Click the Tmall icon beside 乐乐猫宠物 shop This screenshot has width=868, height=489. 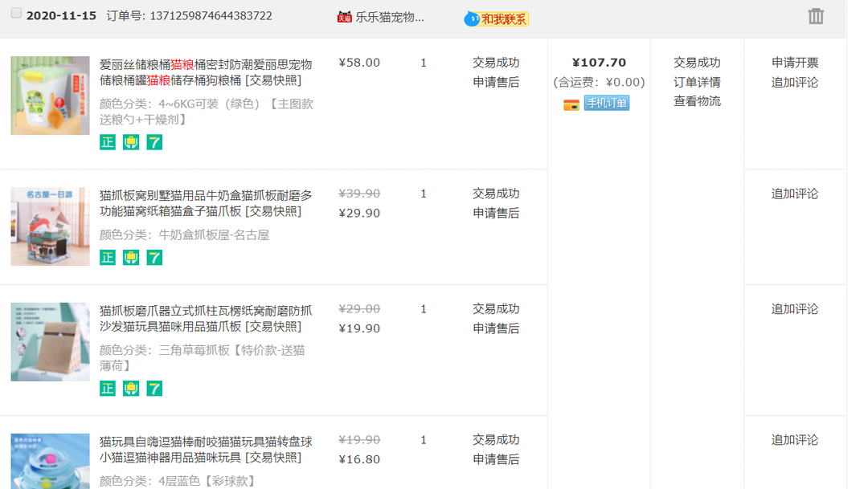345,17
